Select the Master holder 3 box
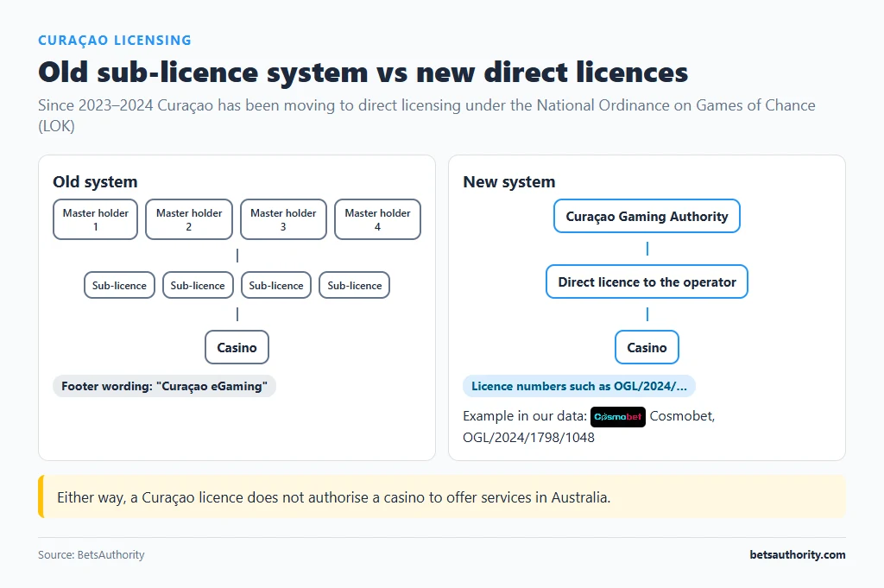Viewport: 884px width, 588px height. coord(283,219)
